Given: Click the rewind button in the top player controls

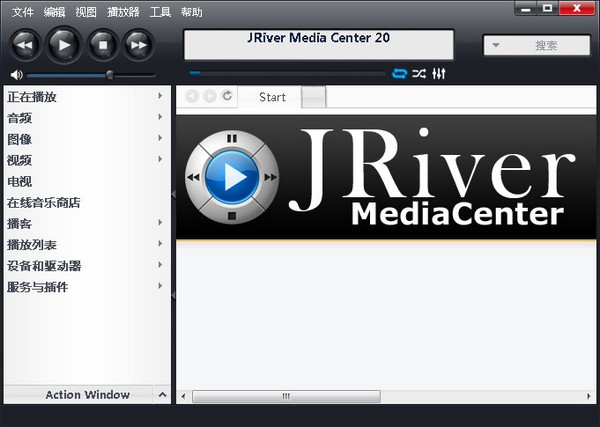Looking at the screenshot, I should [x=25, y=45].
